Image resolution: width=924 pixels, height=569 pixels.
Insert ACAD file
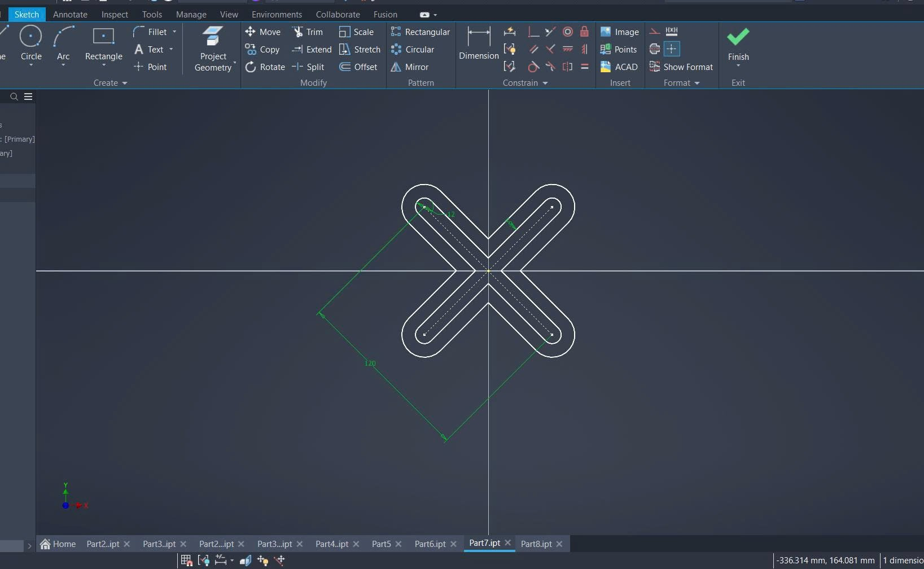tap(619, 67)
